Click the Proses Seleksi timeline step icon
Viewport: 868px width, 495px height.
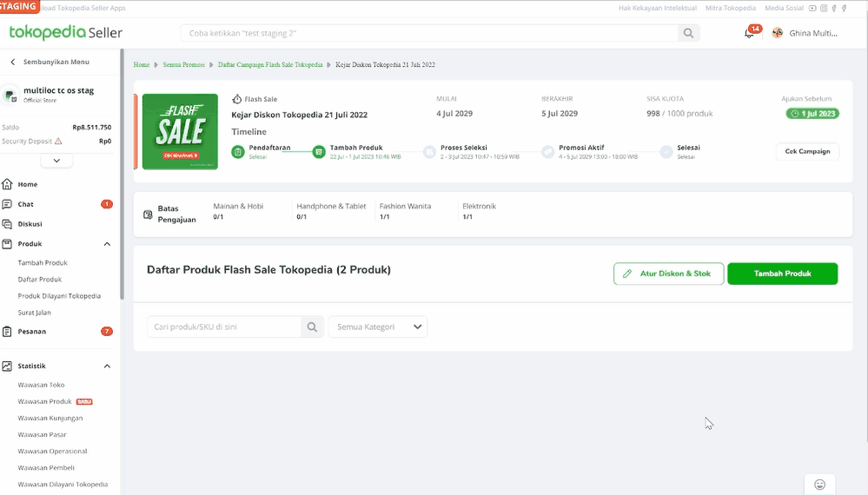[x=429, y=152]
